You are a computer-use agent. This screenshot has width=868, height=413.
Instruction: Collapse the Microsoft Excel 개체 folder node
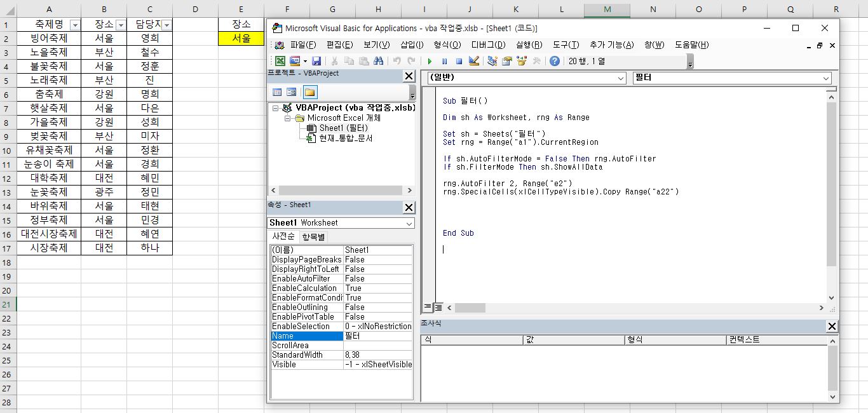(x=287, y=118)
